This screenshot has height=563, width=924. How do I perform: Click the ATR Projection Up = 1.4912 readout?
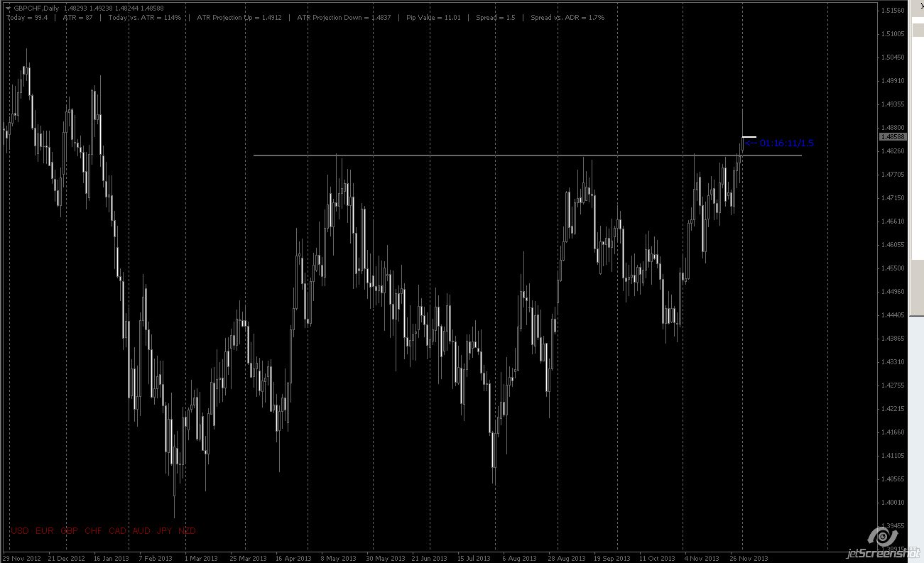239,17
